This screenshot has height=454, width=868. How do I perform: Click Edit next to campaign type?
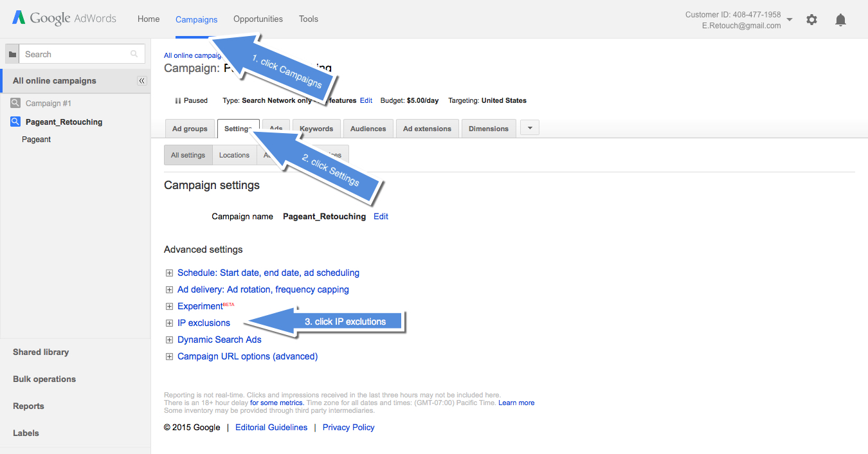(366, 100)
